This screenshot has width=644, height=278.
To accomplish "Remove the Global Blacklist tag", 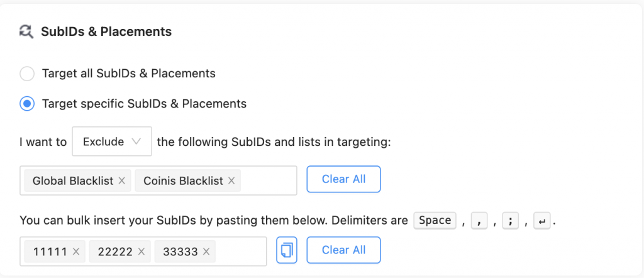I will click(x=122, y=181).
